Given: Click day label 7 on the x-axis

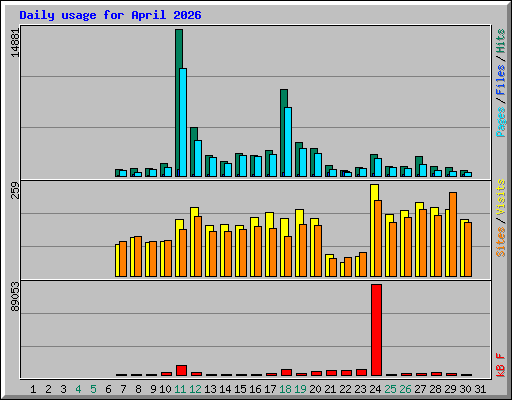Looking at the screenshot, I should pyautogui.click(x=123, y=389).
